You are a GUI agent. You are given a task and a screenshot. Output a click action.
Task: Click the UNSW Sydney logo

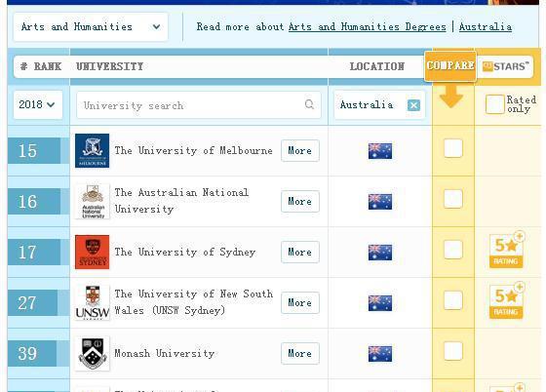coord(93,302)
